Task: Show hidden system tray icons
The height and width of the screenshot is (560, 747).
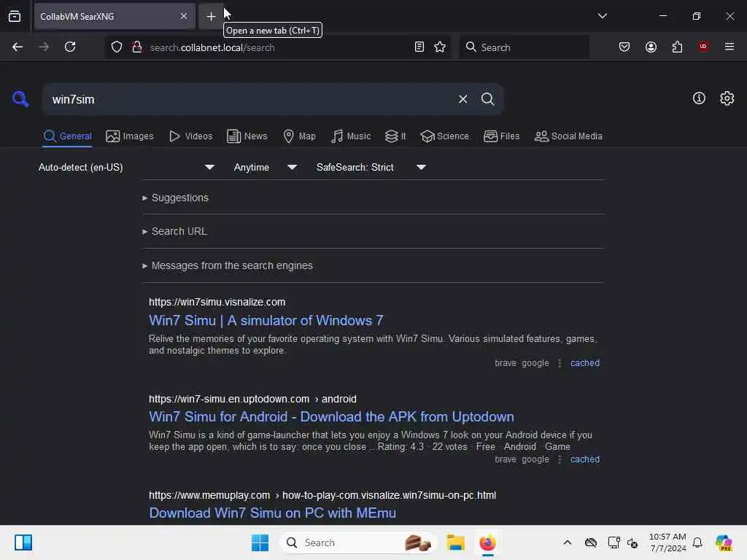Action: point(567,542)
